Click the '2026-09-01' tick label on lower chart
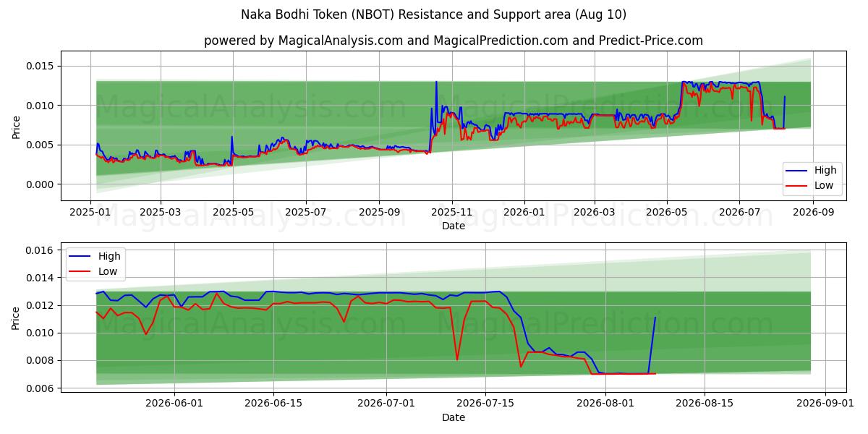868x434 pixels. 825,404
